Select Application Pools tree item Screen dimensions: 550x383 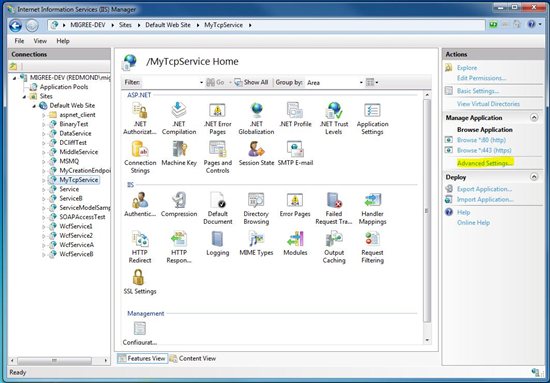coord(64,87)
